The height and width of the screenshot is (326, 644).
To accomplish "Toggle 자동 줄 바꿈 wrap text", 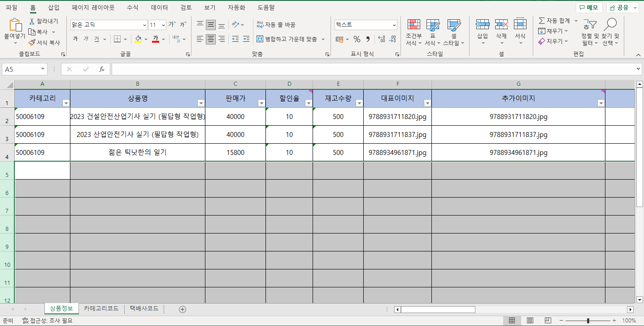I will tap(276, 25).
